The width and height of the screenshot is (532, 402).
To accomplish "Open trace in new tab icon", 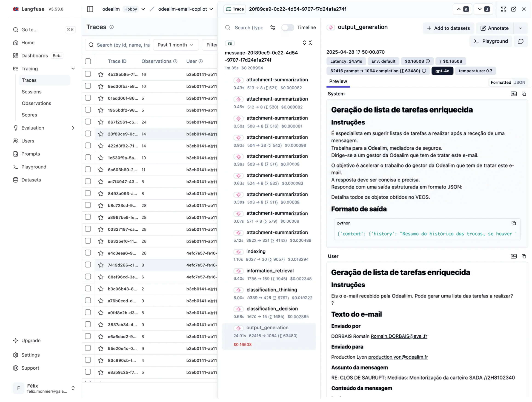I will (x=513, y=9).
